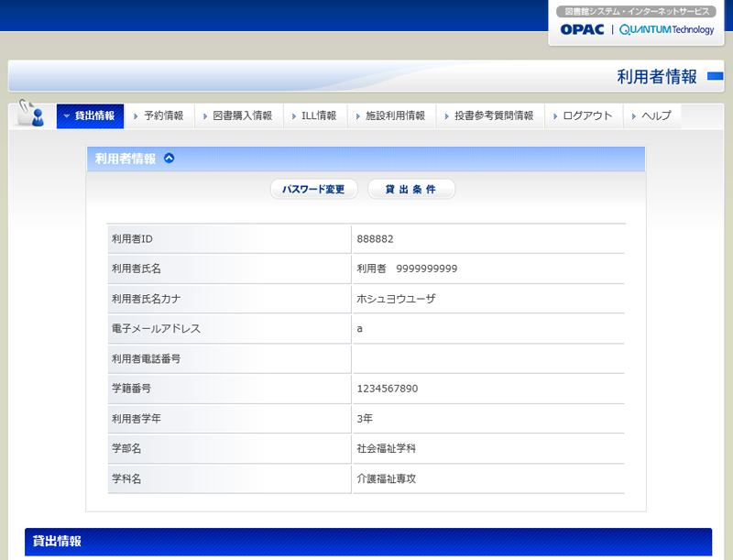
Task: Click the ログアウト menu item
Action: coord(584,115)
